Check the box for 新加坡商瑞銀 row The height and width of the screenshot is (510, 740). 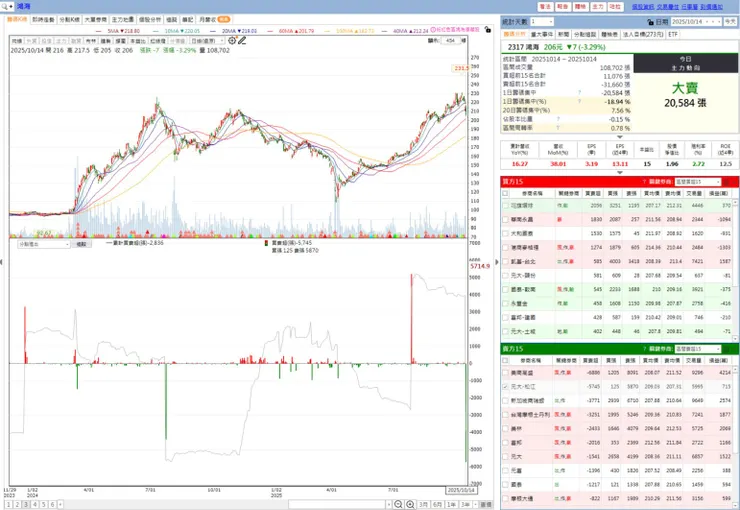505,401
